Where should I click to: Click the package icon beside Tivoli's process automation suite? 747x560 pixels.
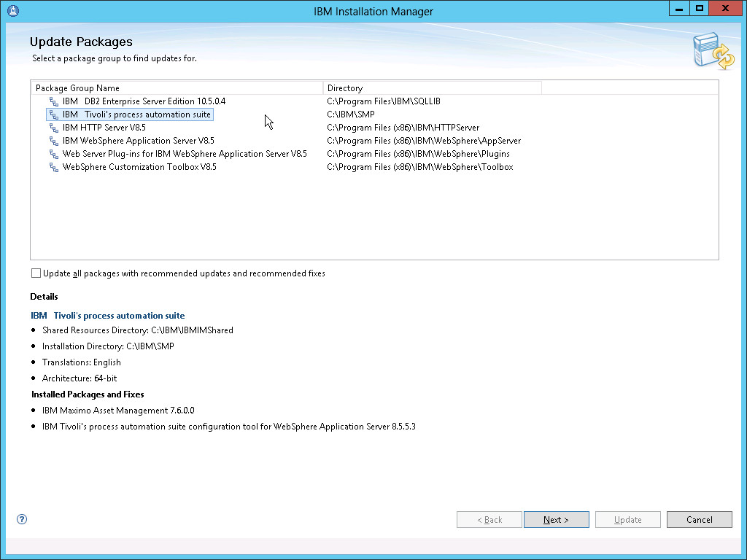click(x=54, y=114)
